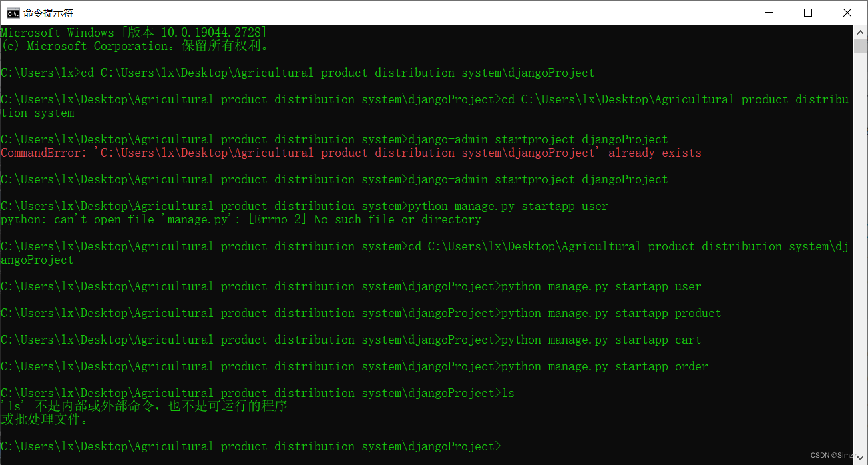
Task: Click the scrollbar up arrow
Action: (x=860, y=32)
